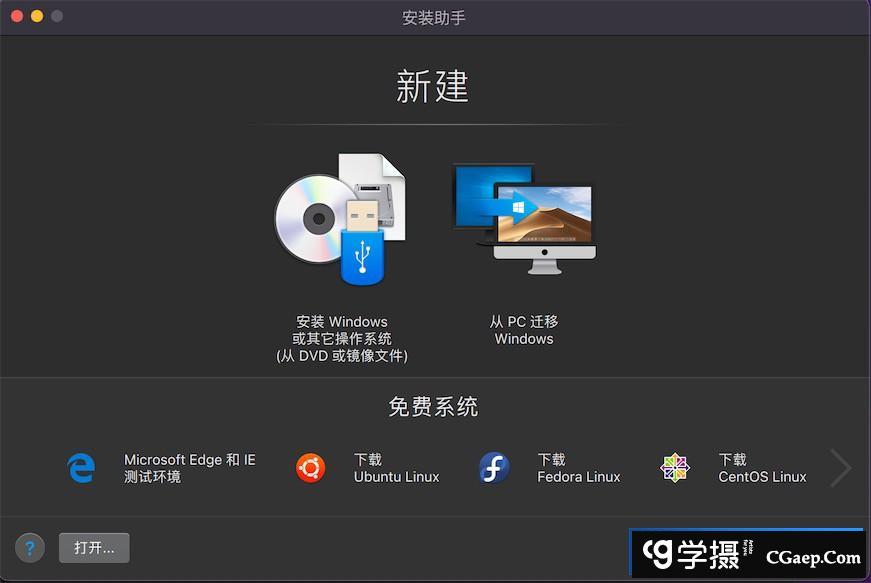Click the PC to Mac migration icon
This screenshot has width=871, height=583.
(523, 217)
